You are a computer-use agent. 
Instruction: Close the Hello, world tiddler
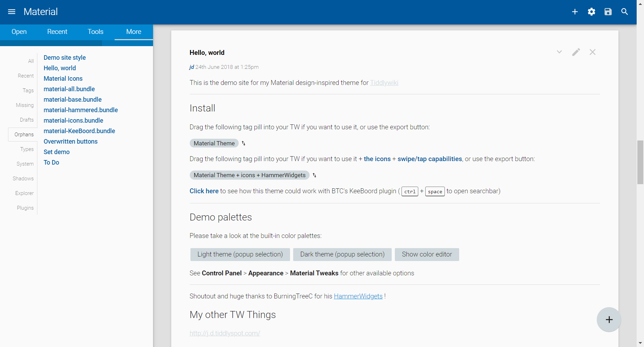coord(593,52)
